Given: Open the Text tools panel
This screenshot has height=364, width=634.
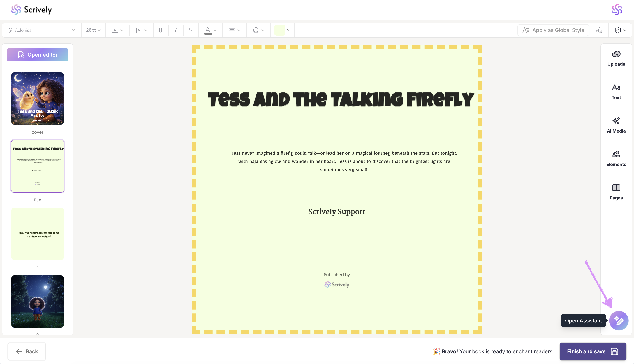Looking at the screenshot, I should click(616, 92).
